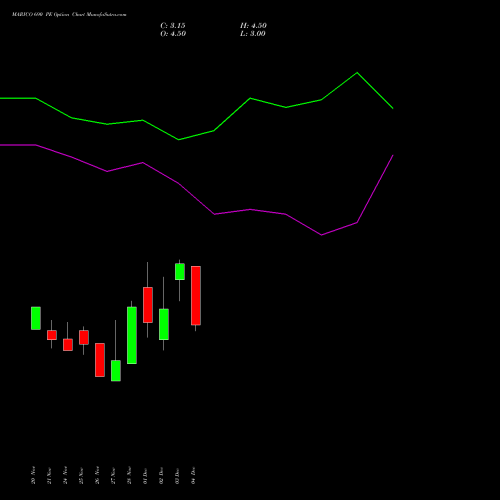
Task: Click the 26 Nov red candlestick
Action: (x=100, y=360)
